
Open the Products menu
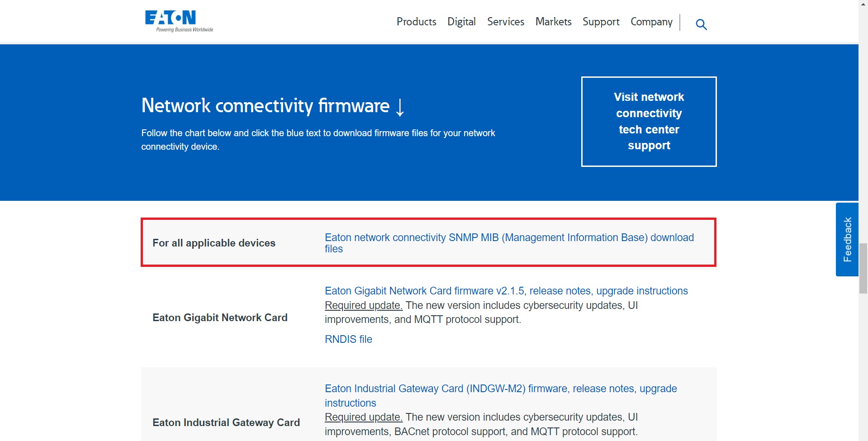[x=416, y=22]
